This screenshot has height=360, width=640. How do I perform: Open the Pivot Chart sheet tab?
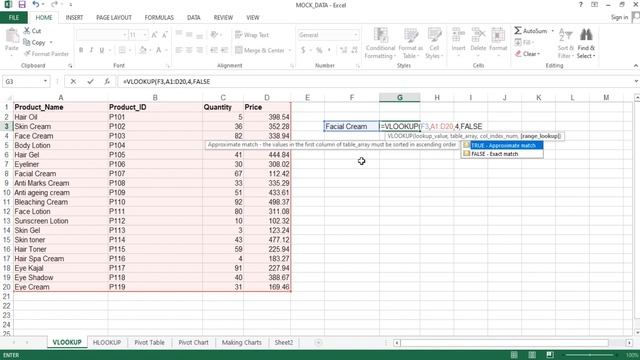point(193,342)
